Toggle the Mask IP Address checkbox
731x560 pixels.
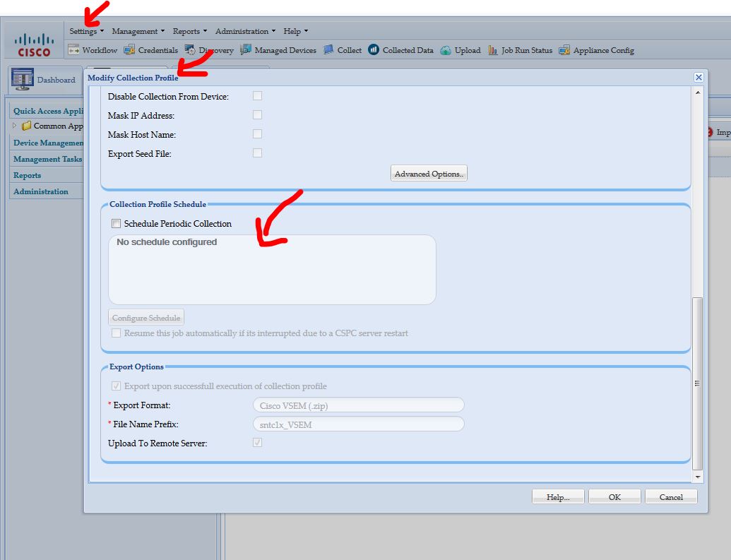(257, 115)
